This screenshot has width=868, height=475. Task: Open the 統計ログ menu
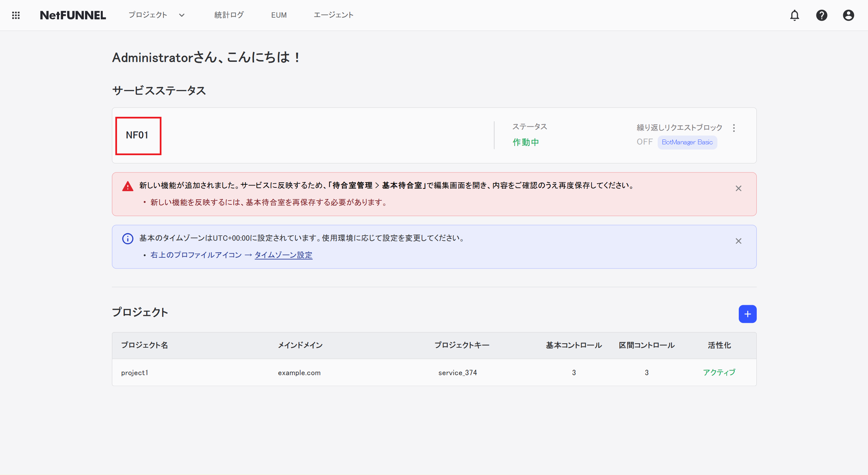229,15
